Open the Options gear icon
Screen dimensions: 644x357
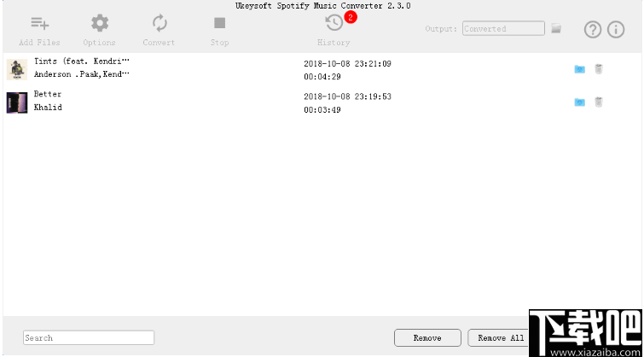(x=100, y=23)
